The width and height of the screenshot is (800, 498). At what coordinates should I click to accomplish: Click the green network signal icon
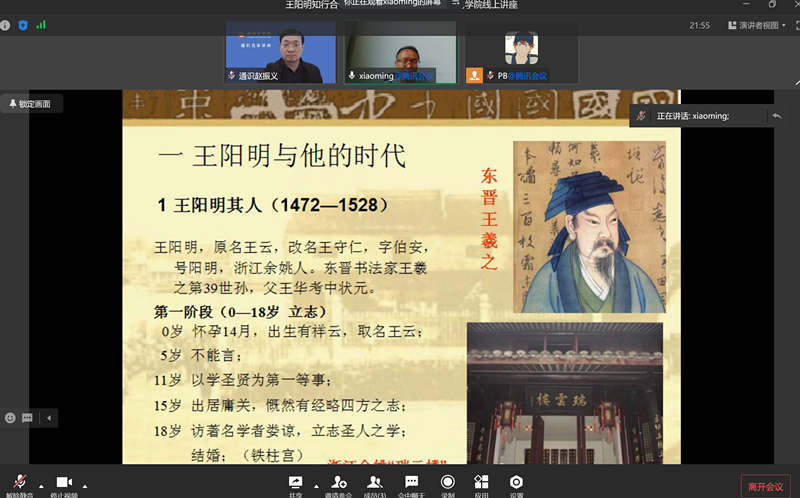tap(41, 25)
